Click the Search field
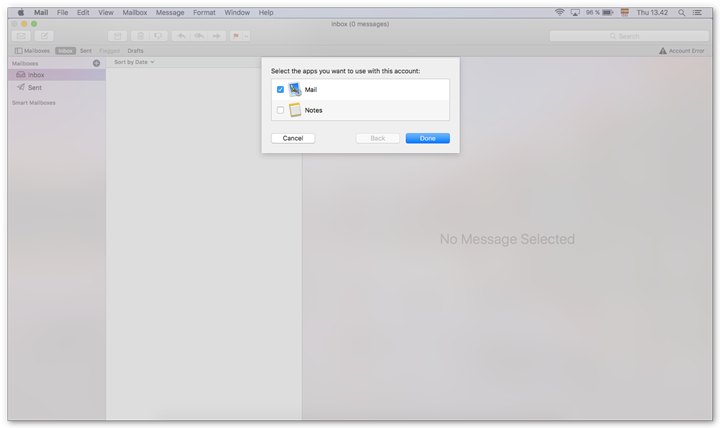 tap(629, 36)
